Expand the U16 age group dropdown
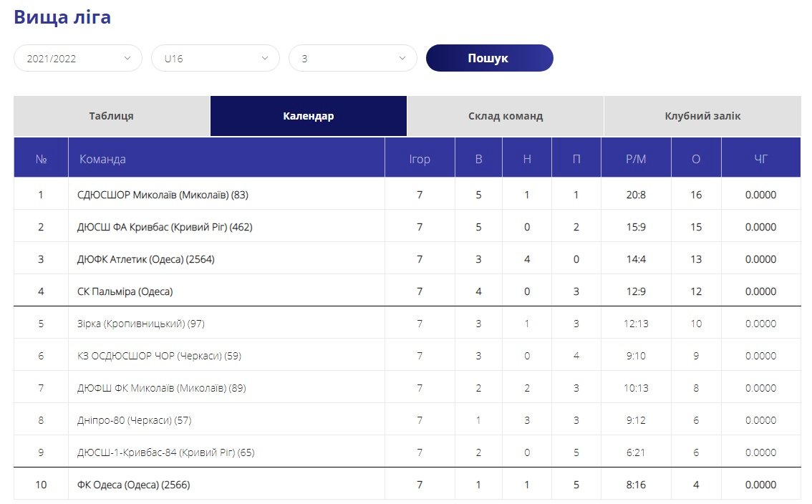Screen dimensions: 812x504 tap(216, 59)
